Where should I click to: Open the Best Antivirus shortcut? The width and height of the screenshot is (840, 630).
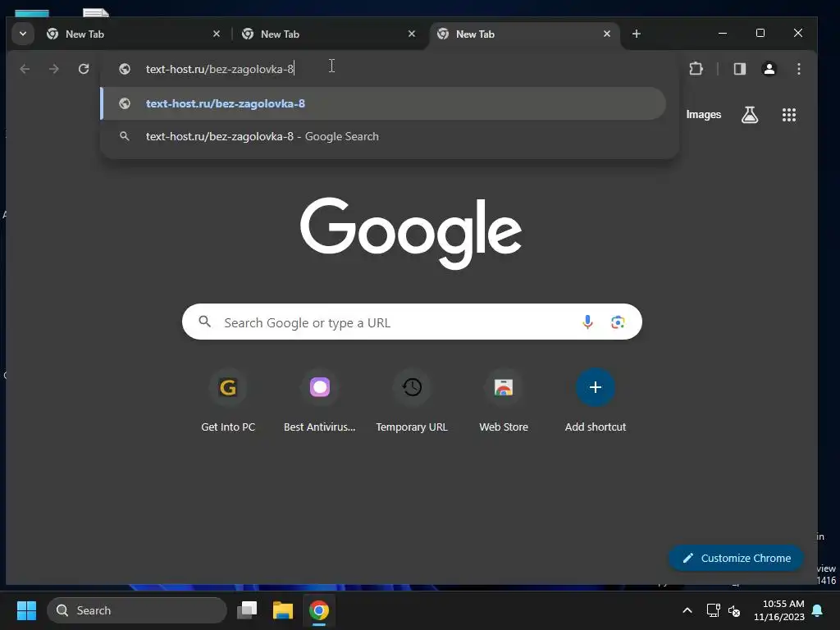click(320, 400)
